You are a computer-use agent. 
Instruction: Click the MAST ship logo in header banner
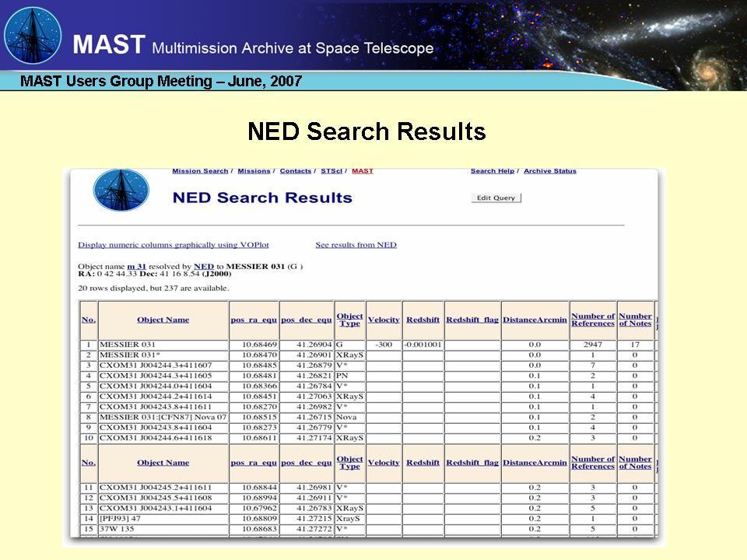pyautogui.click(x=33, y=36)
